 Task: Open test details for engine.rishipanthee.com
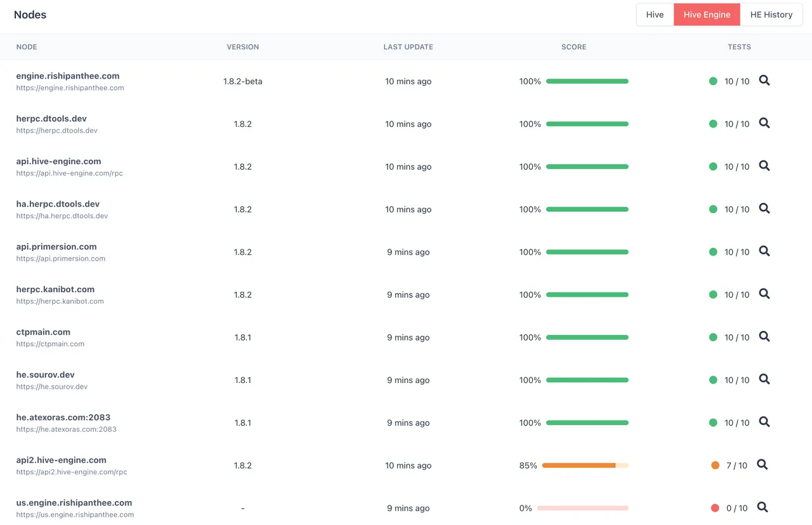764,81
